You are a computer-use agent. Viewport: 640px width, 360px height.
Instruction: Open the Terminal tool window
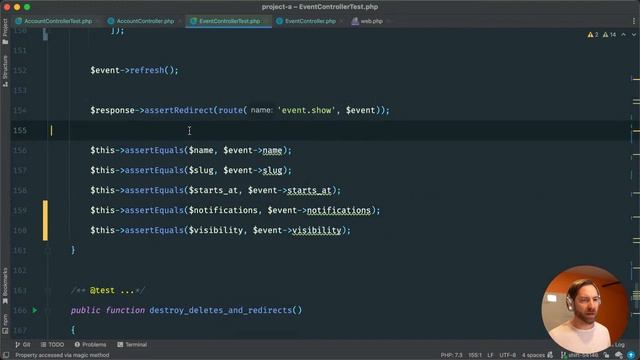(132, 345)
